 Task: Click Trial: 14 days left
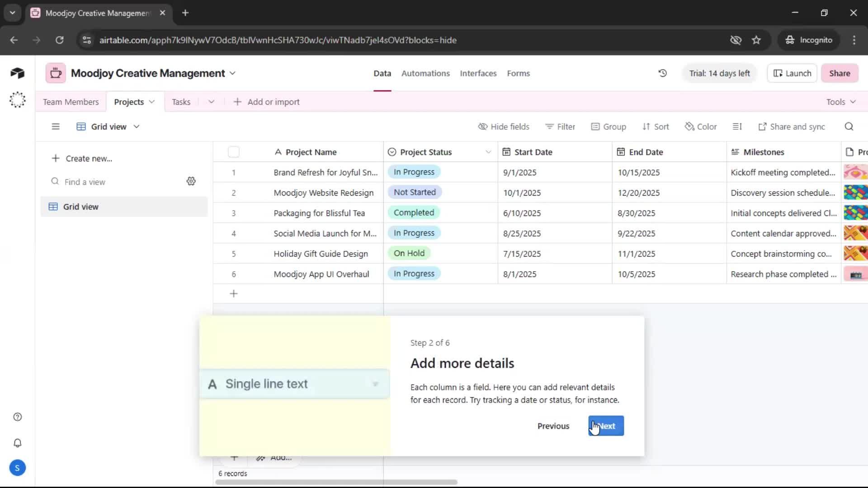[x=719, y=73]
